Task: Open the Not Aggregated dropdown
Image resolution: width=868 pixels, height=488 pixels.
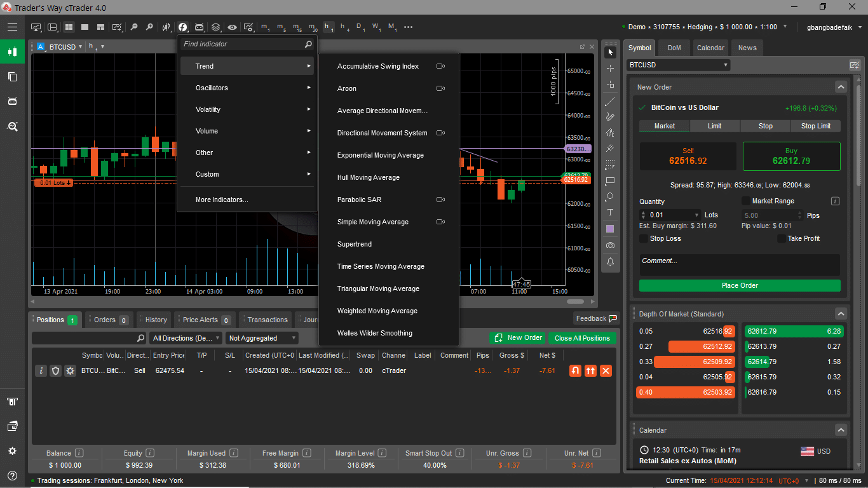Action: pos(262,338)
